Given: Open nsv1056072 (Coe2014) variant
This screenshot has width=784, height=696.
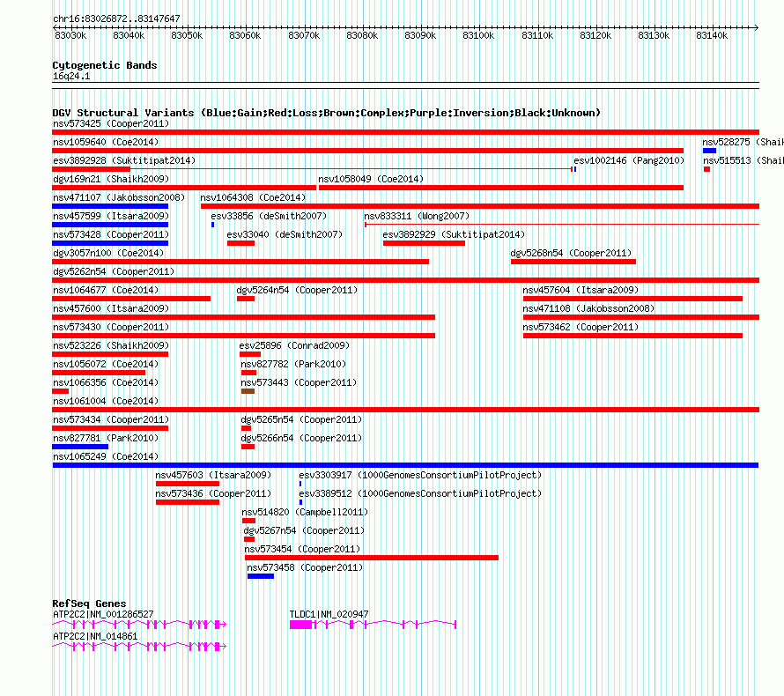Looking at the screenshot, I should click(x=106, y=364).
